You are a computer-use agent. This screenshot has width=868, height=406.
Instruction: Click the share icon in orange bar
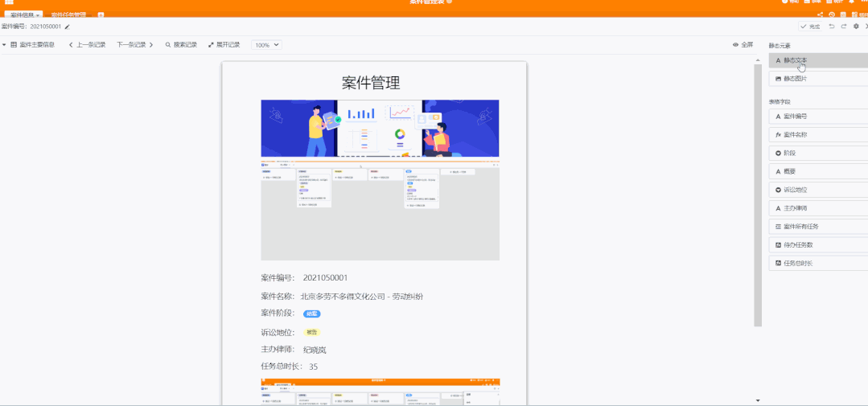820,14
